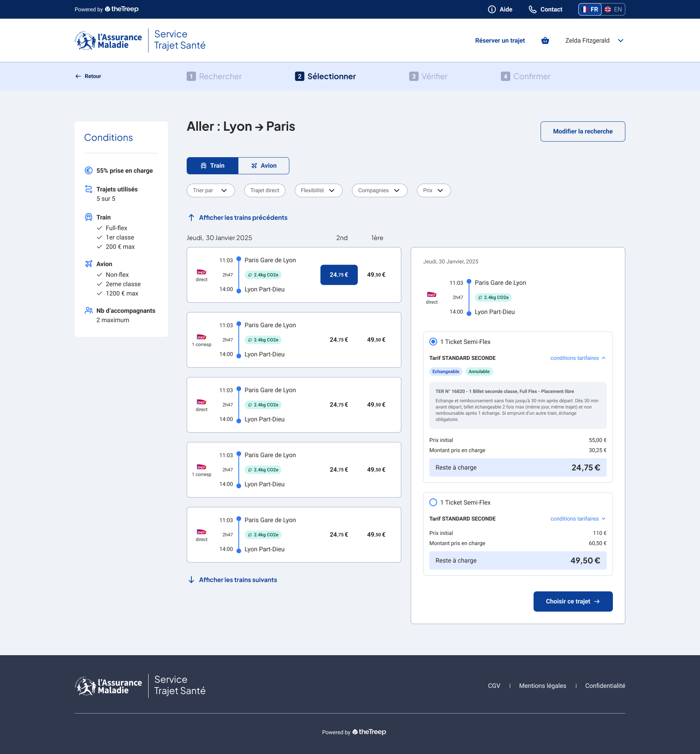Select the 49,50 € Semi-Flex ticket radio

point(433,502)
